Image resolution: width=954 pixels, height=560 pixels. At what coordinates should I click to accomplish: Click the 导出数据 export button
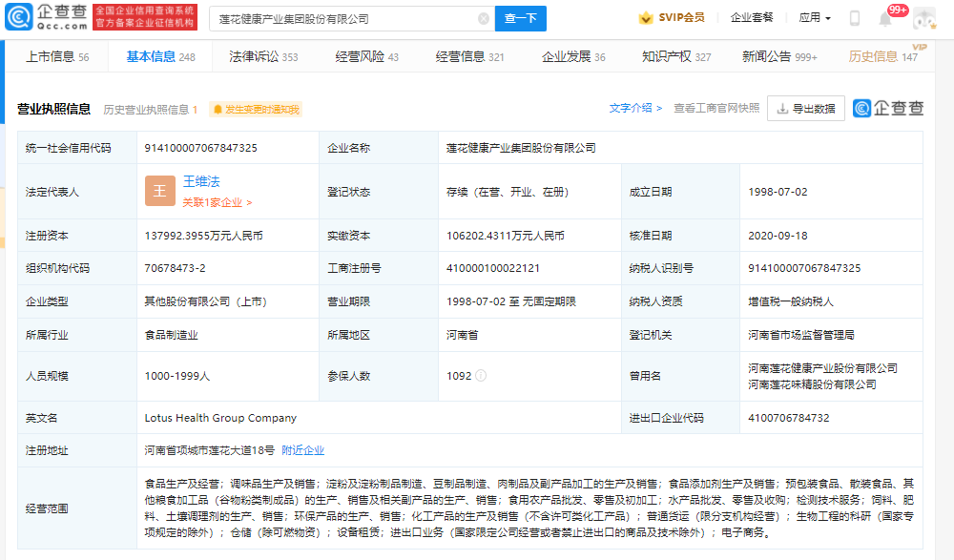tap(806, 109)
